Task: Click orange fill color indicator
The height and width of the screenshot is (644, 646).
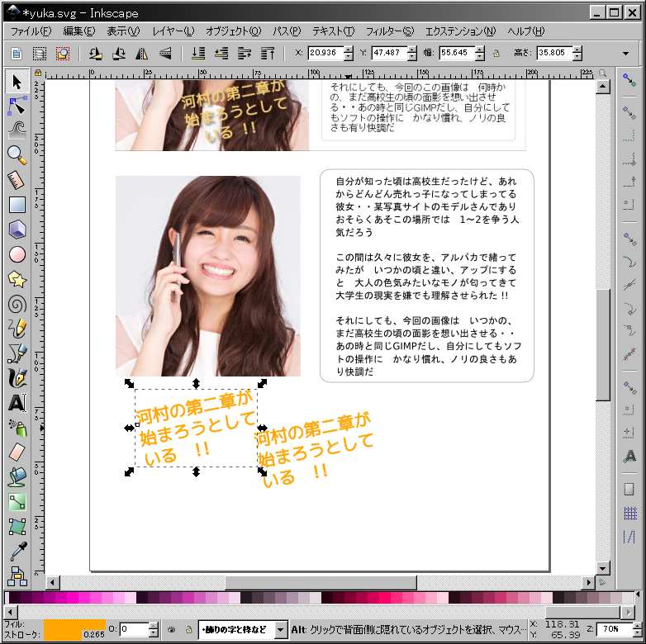Action: pyautogui.click(x=74, y=626)
